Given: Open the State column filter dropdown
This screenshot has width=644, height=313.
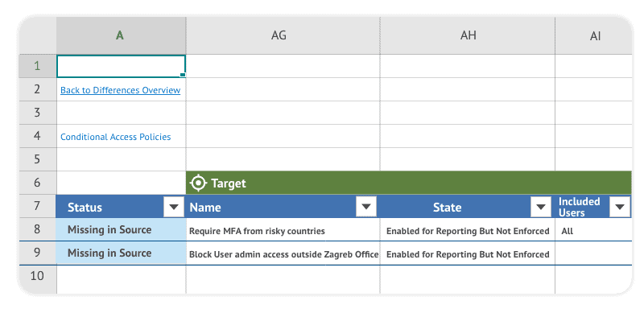Looking at the screenshot, I should pyautogui.click(x=541, y=207).
